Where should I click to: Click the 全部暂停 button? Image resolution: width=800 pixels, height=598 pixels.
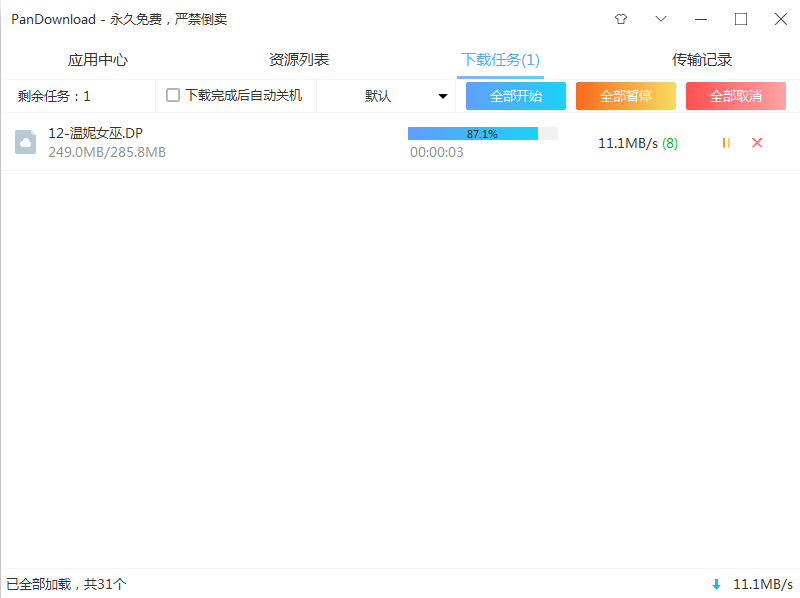[x=626, y=96]
